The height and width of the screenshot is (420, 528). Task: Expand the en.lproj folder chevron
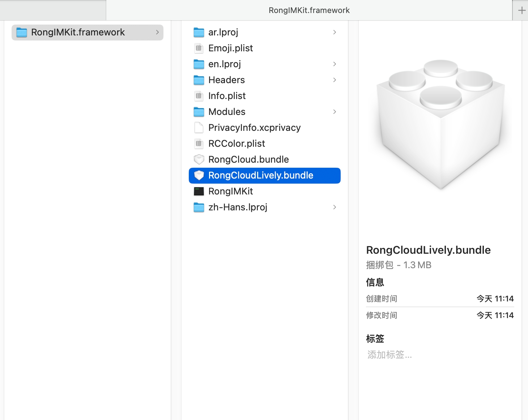click(335, 64)
